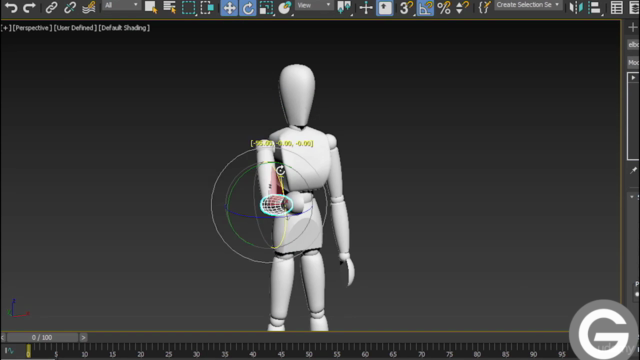640x360 pixels.
Task: Click Use Pivot Point Center icon
Action: pyautogui.click(x=344, y=7)
